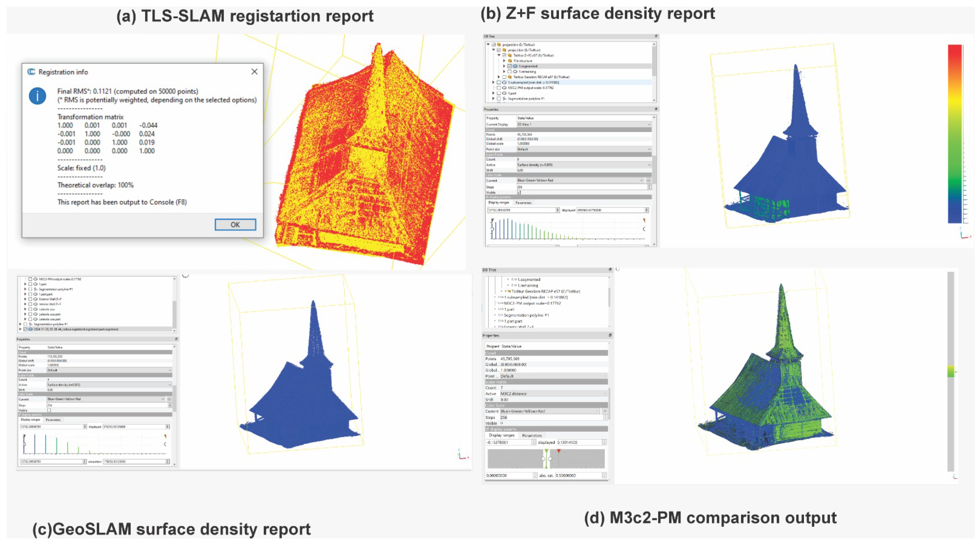980x545 pixels.
Task: Click the red max-displayed marker in panel (b) histogram
Action: (x=644, y=220)
